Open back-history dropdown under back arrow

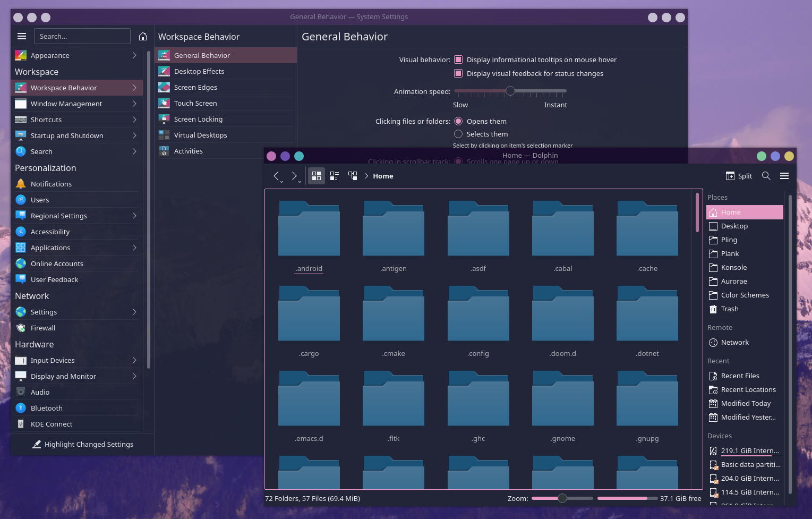pyautogui.click(x=282, y=182)
